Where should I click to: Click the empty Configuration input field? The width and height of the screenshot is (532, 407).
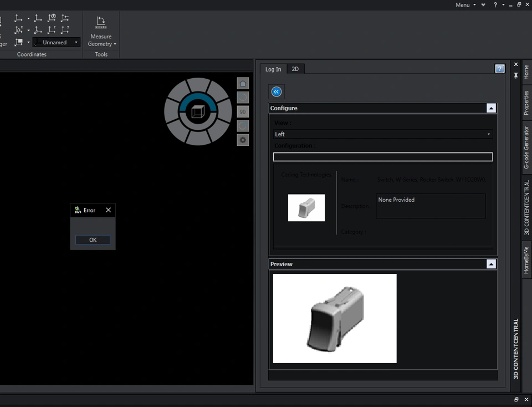[x=383, y=157]
